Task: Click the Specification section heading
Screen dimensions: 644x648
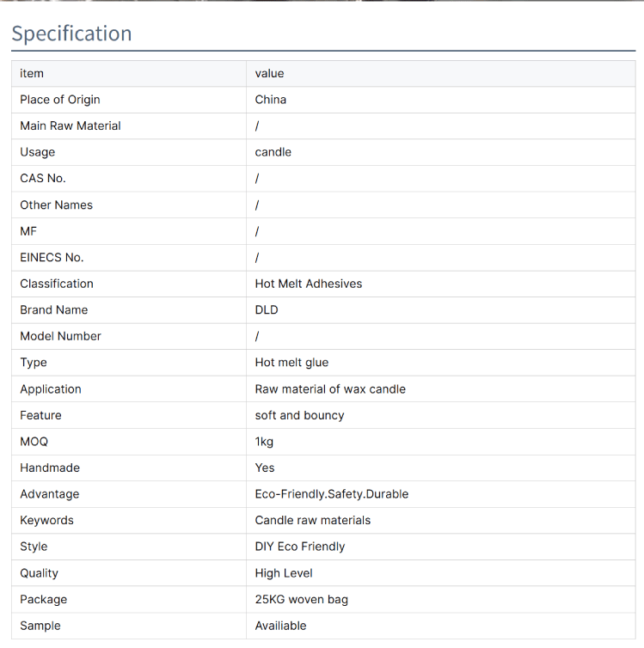Action: coord(71,34)
